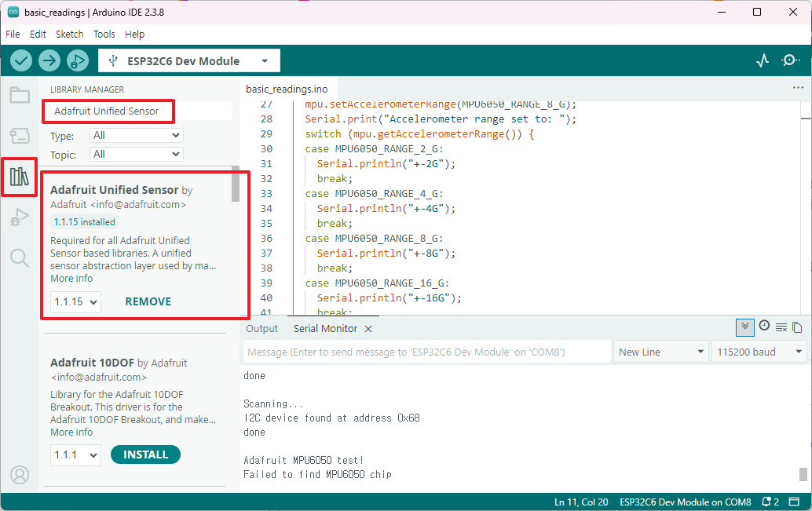812x511 pixels.
Task: Open the Sketch menu
Action: pos(69,35)
